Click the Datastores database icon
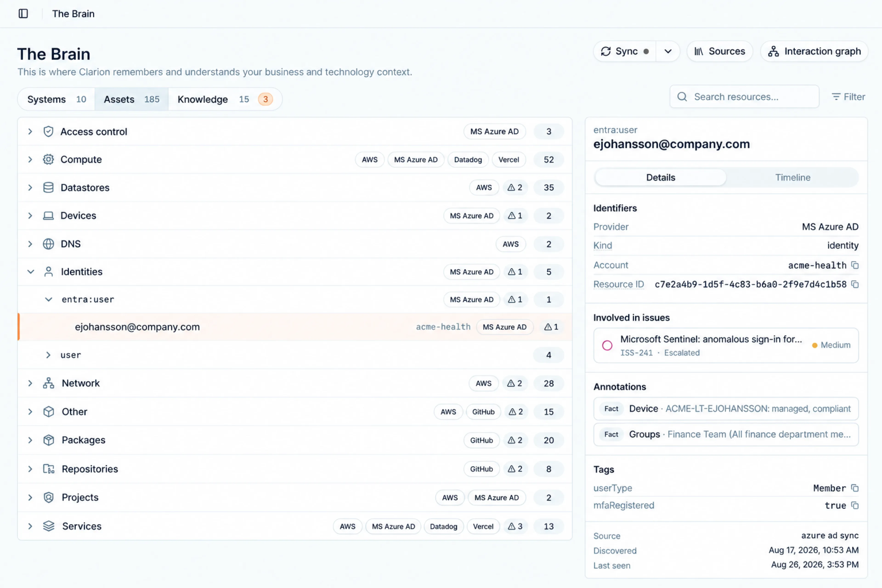Viewport: 882px width, 588px height. pyautogui.click(x=48, y=187)
